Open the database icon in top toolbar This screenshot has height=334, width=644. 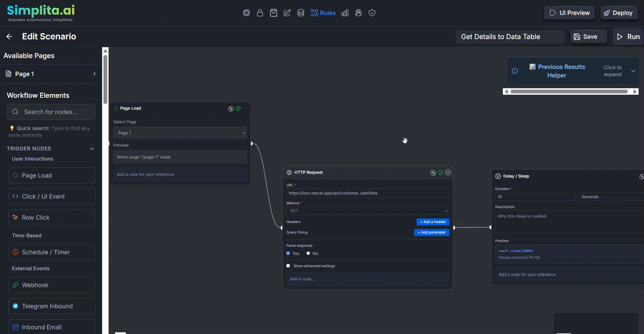point(300,13)
